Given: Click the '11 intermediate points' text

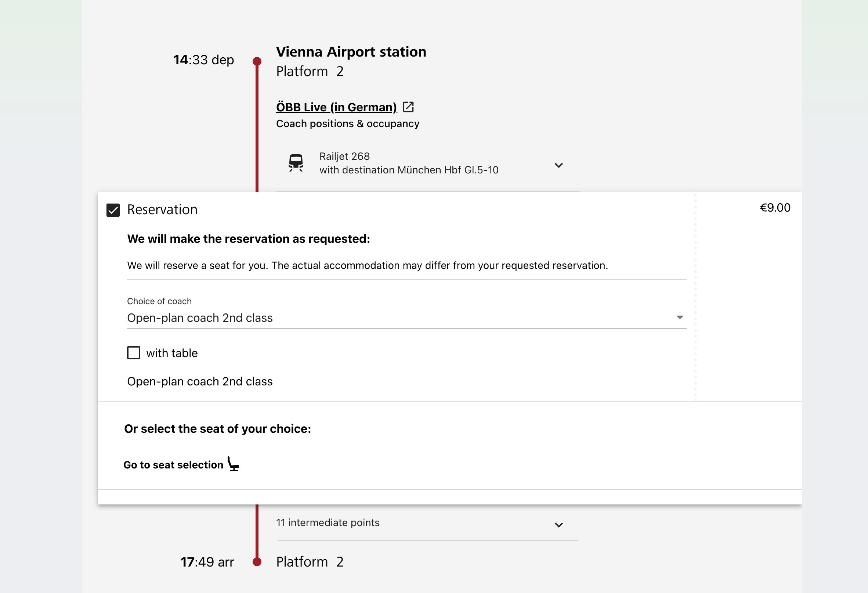Looking at the screenshot, I should [x=328, y=522].
